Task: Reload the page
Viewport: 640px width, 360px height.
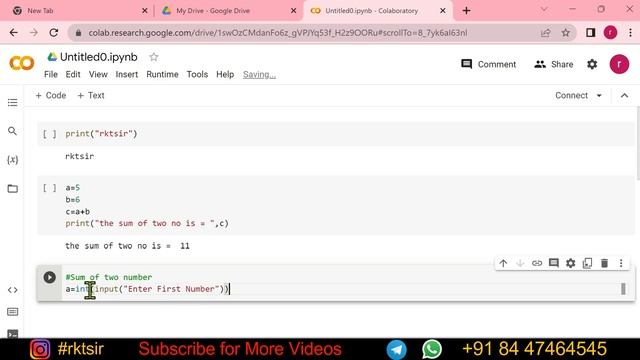Action: pyautogui.click(x=53, y=33)
